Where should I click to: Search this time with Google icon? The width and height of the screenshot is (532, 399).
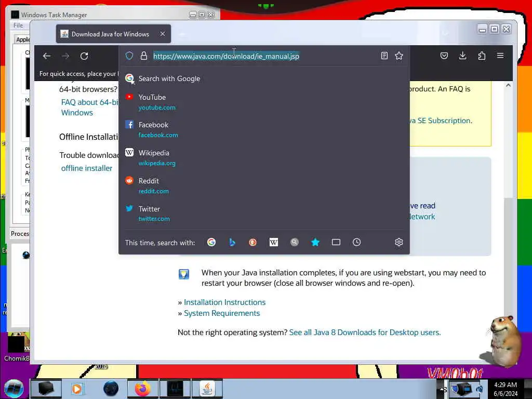coord(211,242)
